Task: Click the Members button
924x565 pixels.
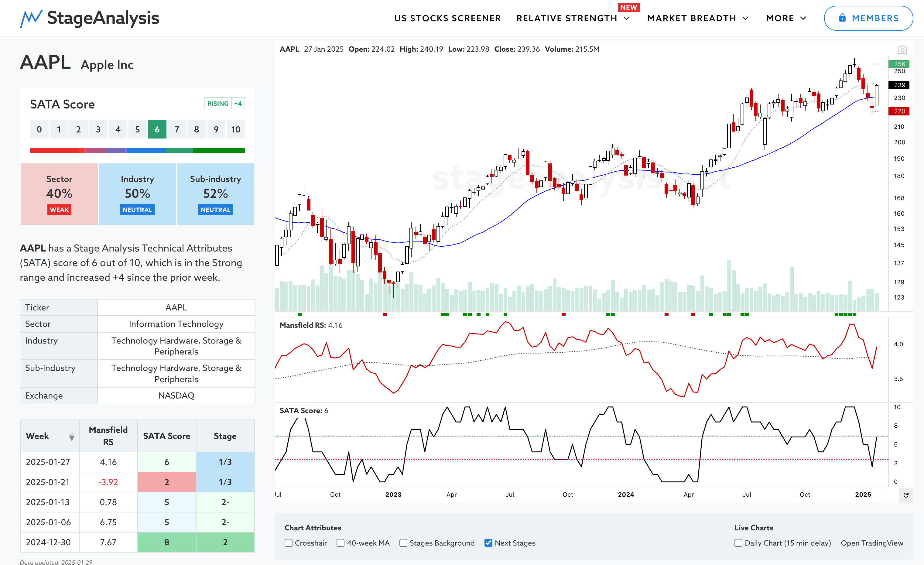Action: pyautogui.click(x=868, y=18)
